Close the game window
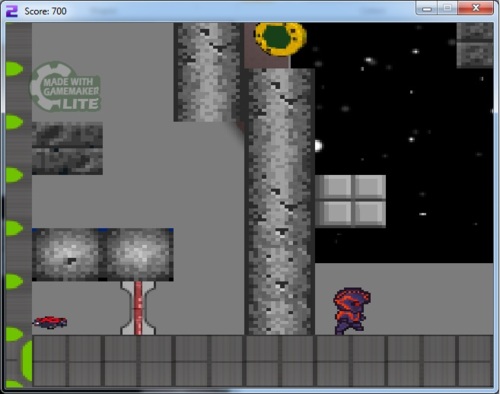 pos(476,8)
